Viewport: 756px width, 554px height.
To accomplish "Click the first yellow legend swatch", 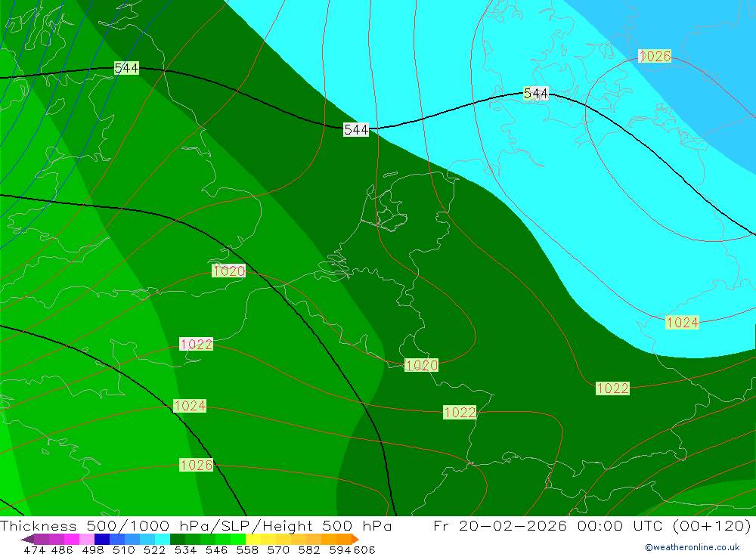I will tap(253, 539).
